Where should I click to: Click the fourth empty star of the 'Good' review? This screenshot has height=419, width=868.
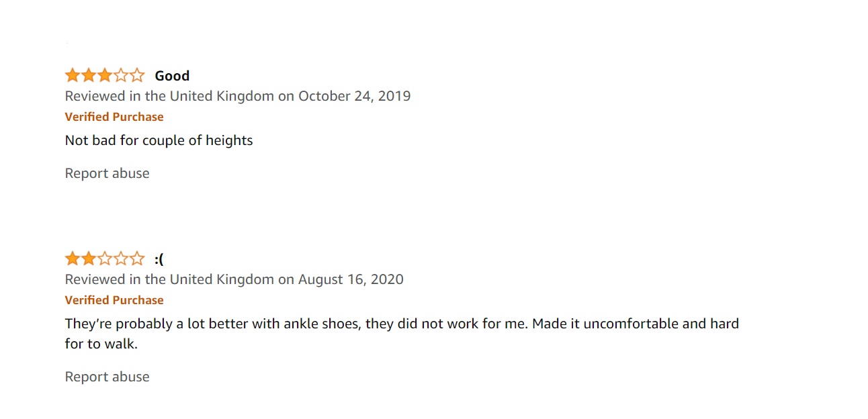(x=121, y=75)
